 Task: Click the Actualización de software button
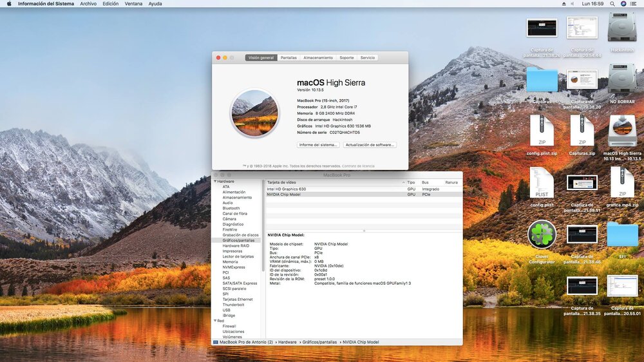(370, 145)
